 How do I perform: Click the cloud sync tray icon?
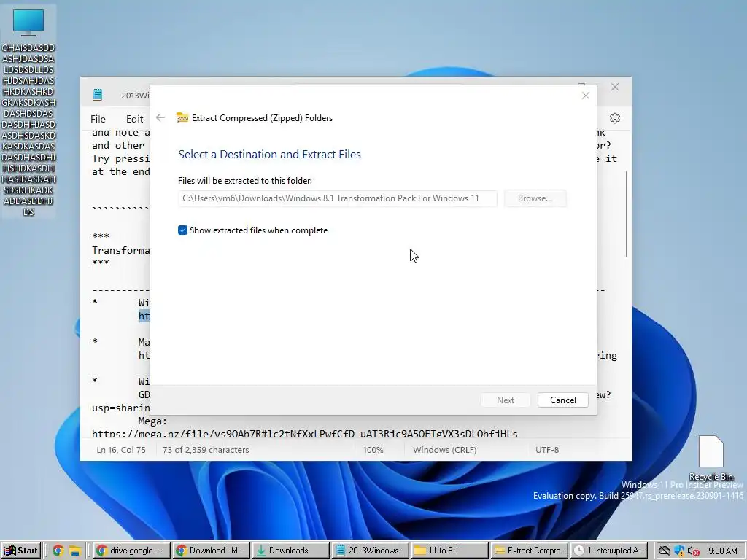tap(664, 551)
